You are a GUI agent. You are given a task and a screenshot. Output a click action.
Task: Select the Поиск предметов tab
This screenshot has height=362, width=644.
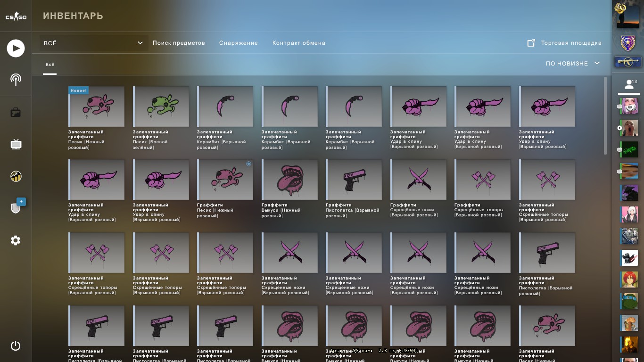click(x=179, y=43)
